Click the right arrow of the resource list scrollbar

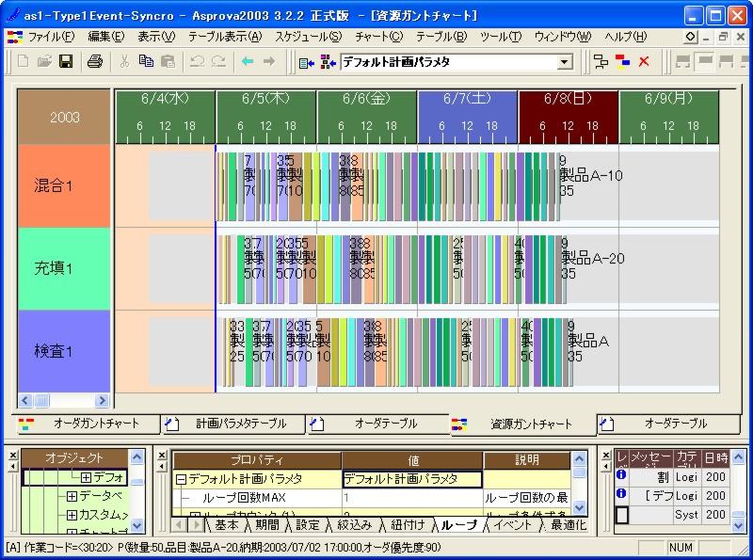[102, 400]
